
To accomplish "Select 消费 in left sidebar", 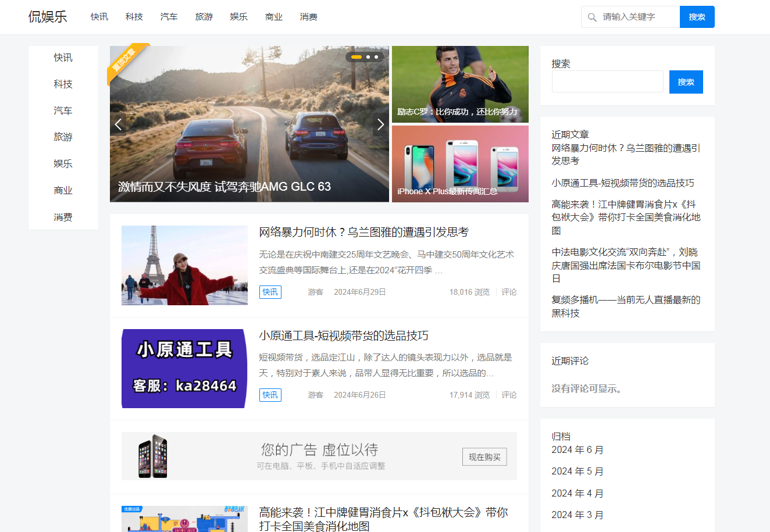I will coord(63,217).
